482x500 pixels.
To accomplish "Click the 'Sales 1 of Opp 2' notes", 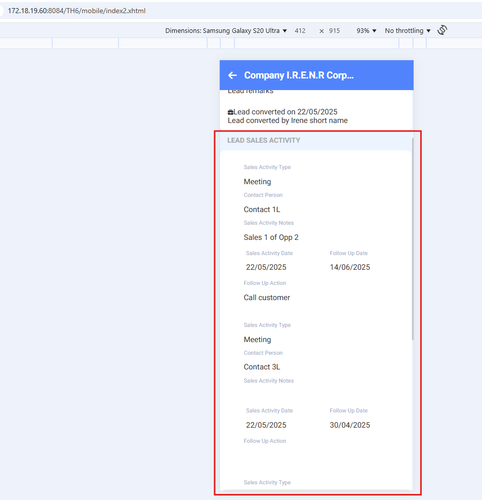I will click(x=271, y=237).
